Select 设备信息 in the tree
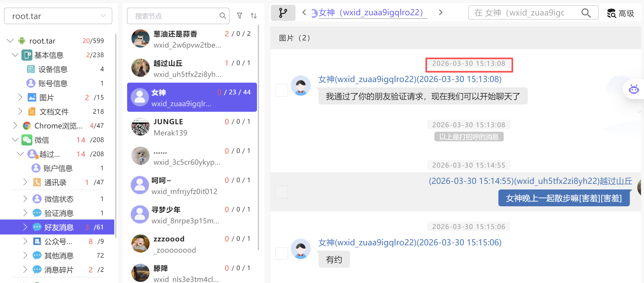The height and width of the screenshot is (283, 644). (53, 69)
